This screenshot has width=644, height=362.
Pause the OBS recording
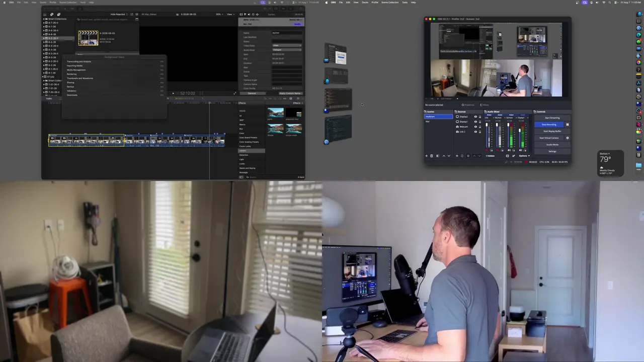(x=568, y=125)
